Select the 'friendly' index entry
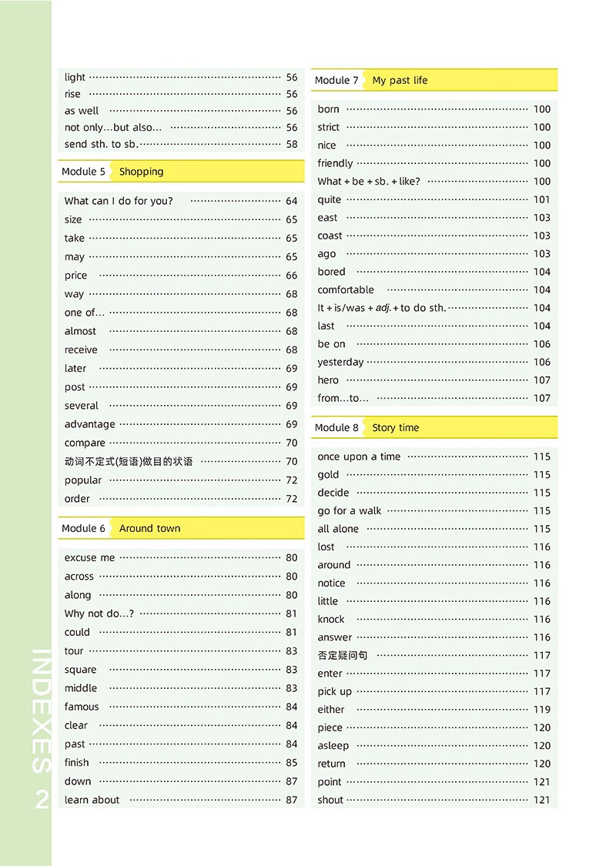Screen dimensions: 616x866 point(335,163)
